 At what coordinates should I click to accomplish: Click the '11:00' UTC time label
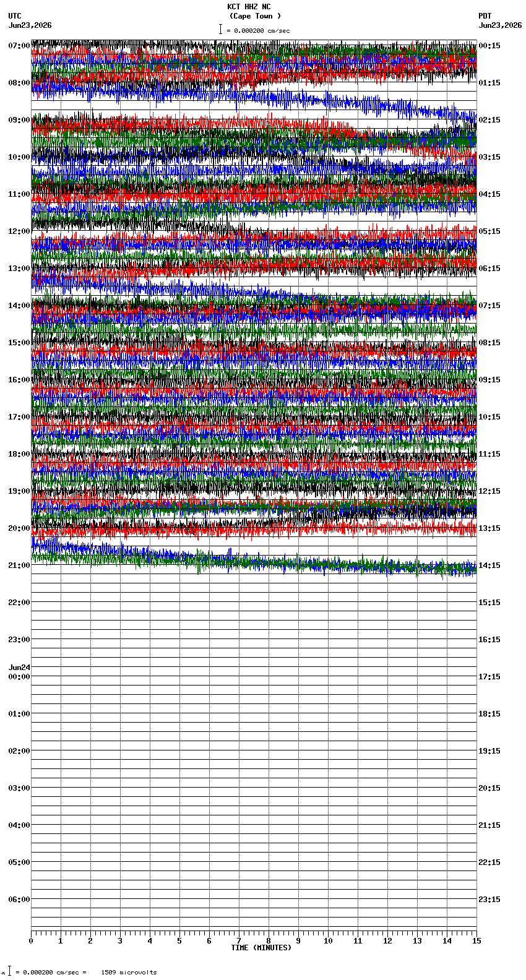(x=19, y=194)
